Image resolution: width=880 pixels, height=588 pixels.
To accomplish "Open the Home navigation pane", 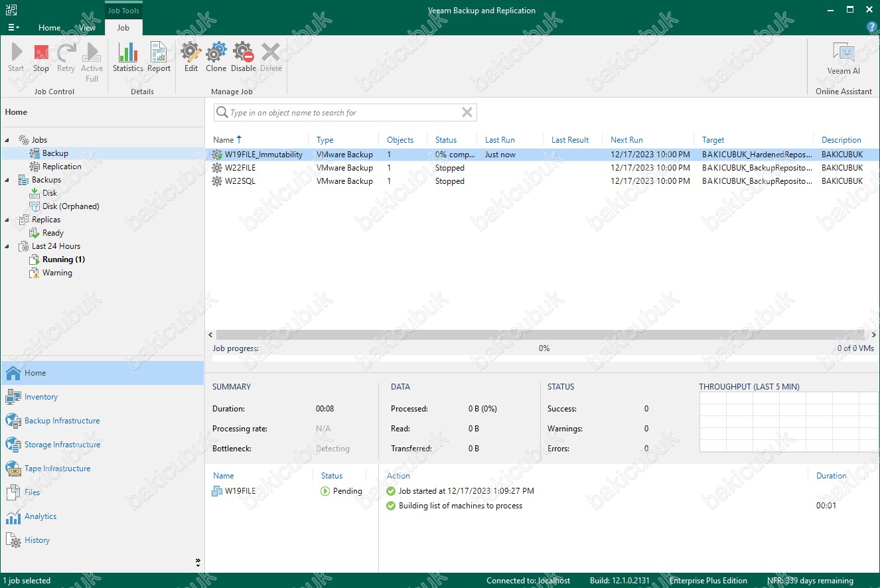I will click(102, 373).
